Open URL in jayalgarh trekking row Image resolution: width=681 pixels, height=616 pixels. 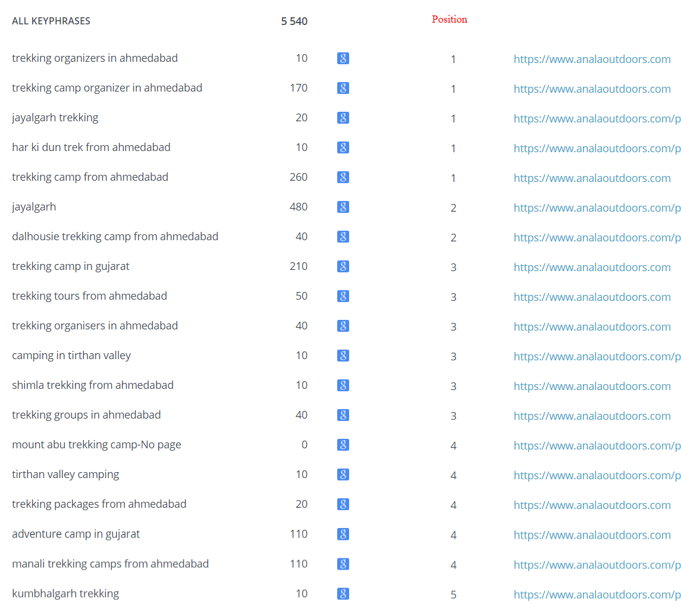(597, 118)
